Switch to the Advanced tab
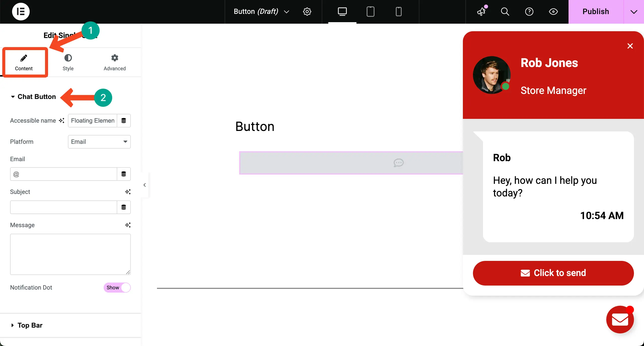Viewport: 644px width, 346px height. point(114,62)
